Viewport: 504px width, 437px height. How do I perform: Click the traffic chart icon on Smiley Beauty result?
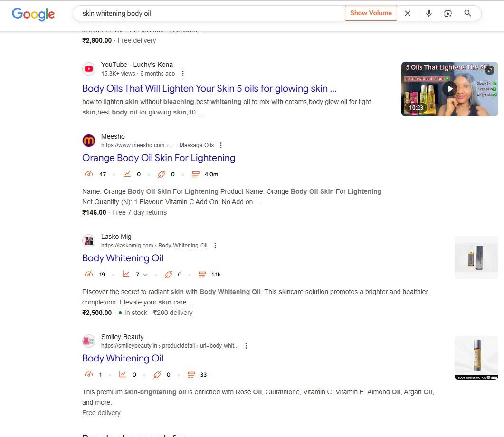[x=123, y=374]
